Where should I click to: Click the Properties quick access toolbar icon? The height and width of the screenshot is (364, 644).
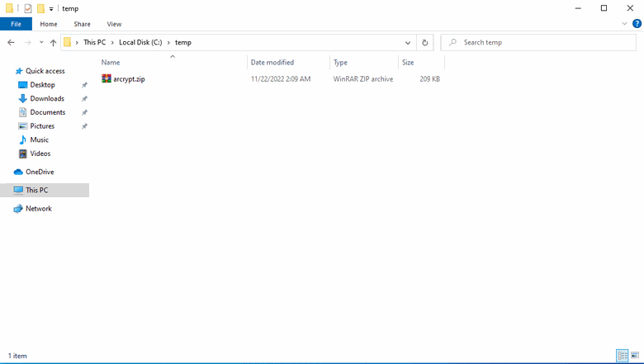pos(28,8)
